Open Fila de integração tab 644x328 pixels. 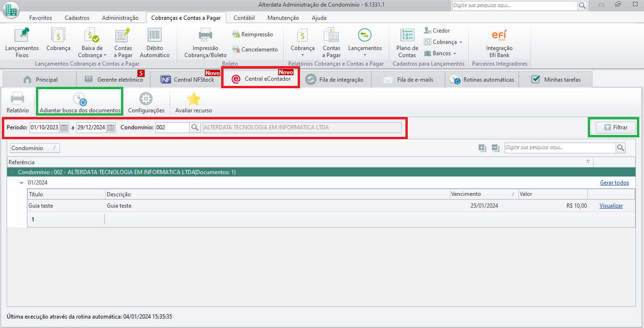pyautogui.click(x=335, y=79)
